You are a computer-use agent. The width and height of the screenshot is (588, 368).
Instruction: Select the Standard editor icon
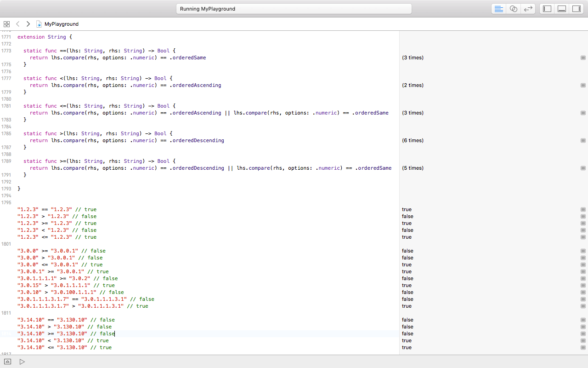click(x=498, y=8)
